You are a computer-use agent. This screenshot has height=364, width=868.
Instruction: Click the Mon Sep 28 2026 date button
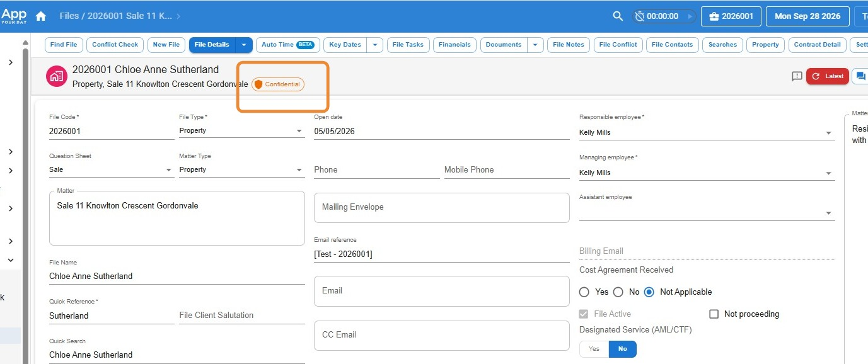(807, 16)
